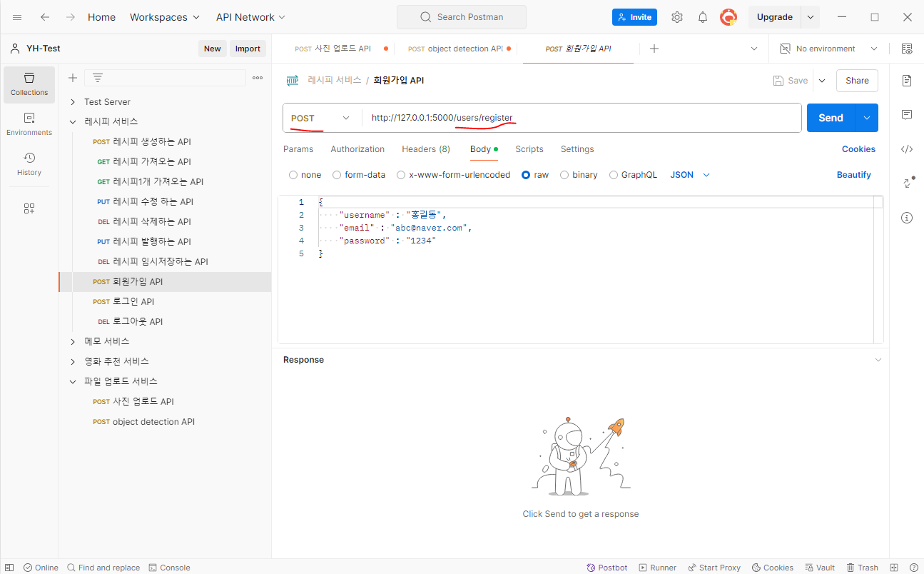Open Runner in the status bar
The image size is (924, 574).
click(657, 568)
